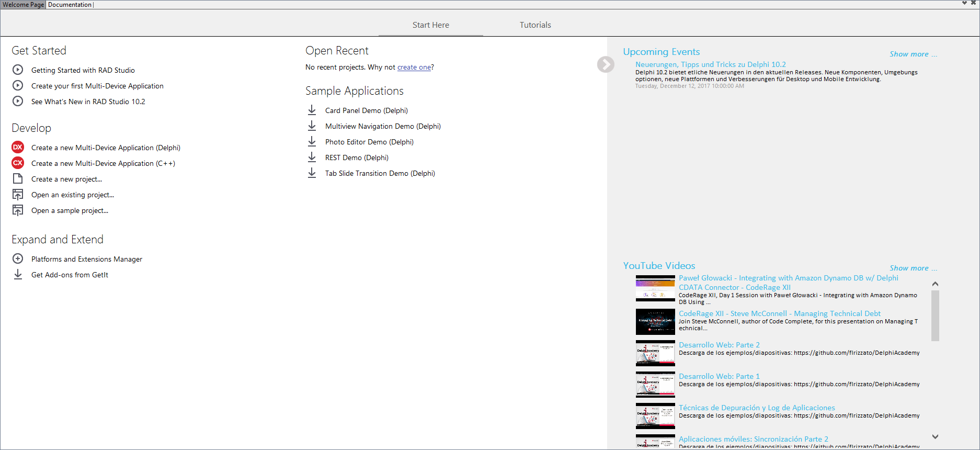The image size is (980, 450).
Task: Click the plus icon for Platforms and Extensions Manager
Action: (18, 258)
